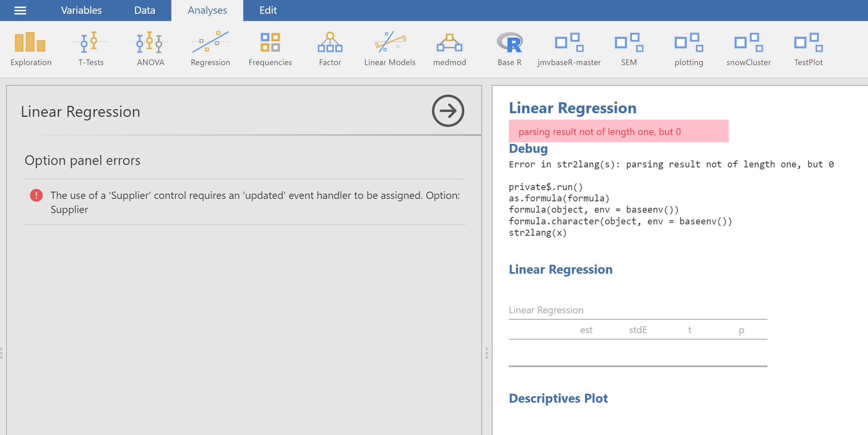Screen dimensions: 868x435
Task: Open the Factor analysis menu
Action: click(330, 49)
